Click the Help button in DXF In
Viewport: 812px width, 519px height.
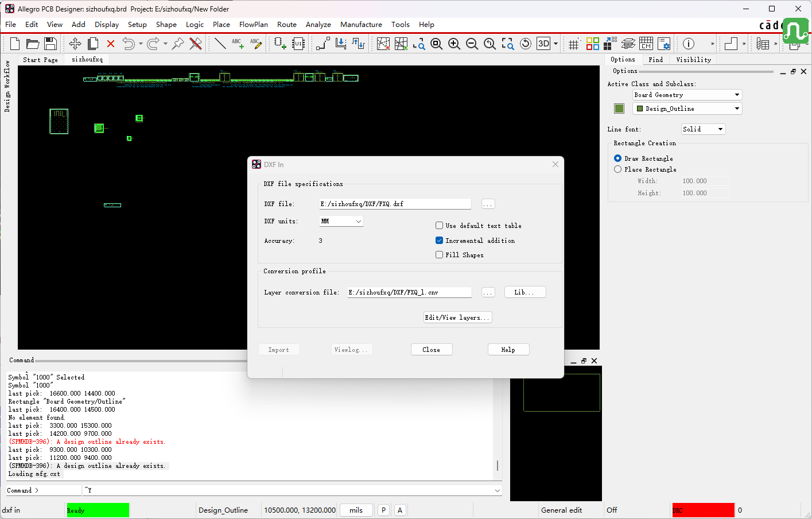[508, 350]
